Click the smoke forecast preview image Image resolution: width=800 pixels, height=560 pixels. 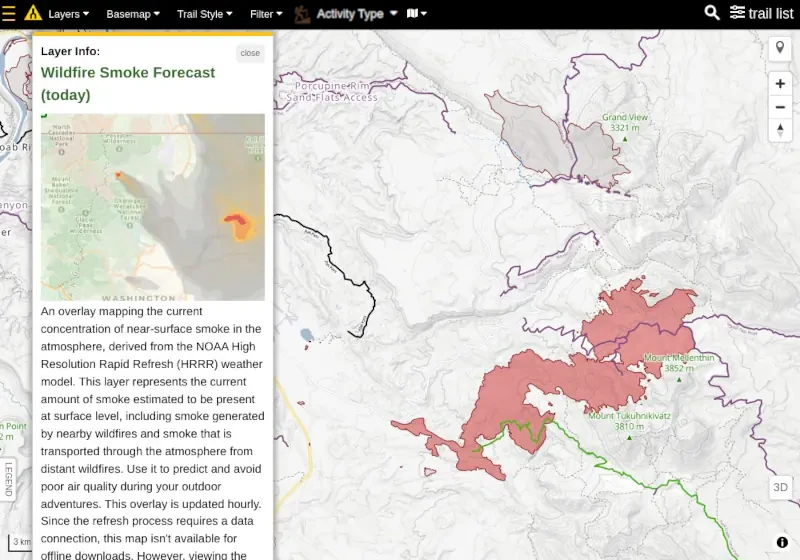[x=153, y=207]
